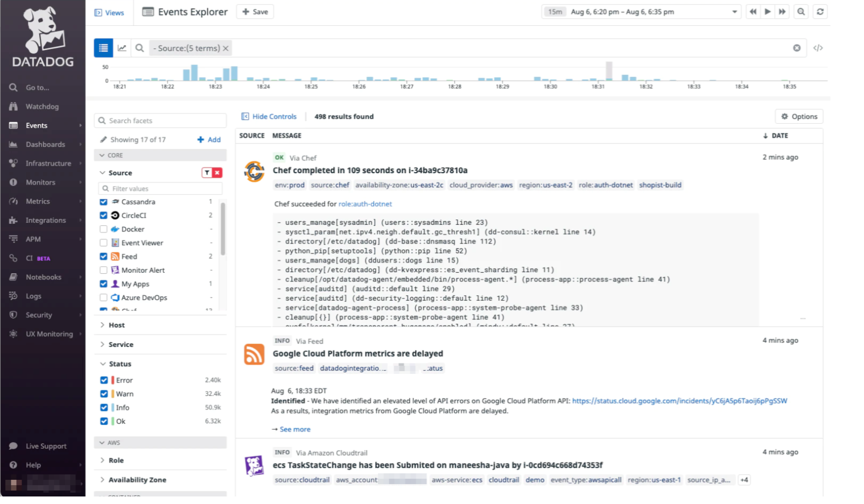Open Dashboards from the sidebar
This screenshot has width=864, height=504.
pos(45,144)
